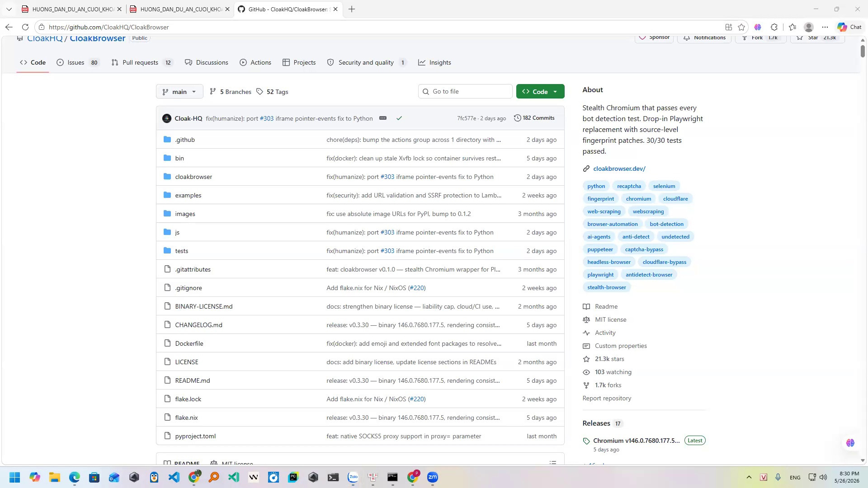Visit the cloakbrowser.dev website link
Image resolution: width=868 pixels, height=488 pixels.
point(619,169)
